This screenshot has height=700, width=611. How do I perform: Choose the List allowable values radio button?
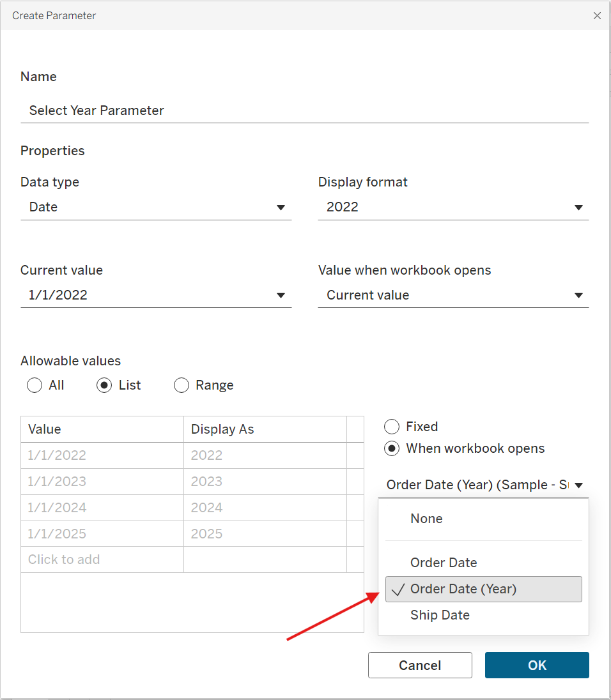(x=105, y=385)
